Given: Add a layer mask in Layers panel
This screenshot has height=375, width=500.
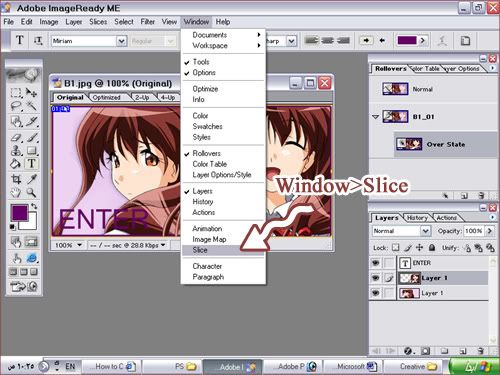Looking at the screenshot, I should point(425,351).
